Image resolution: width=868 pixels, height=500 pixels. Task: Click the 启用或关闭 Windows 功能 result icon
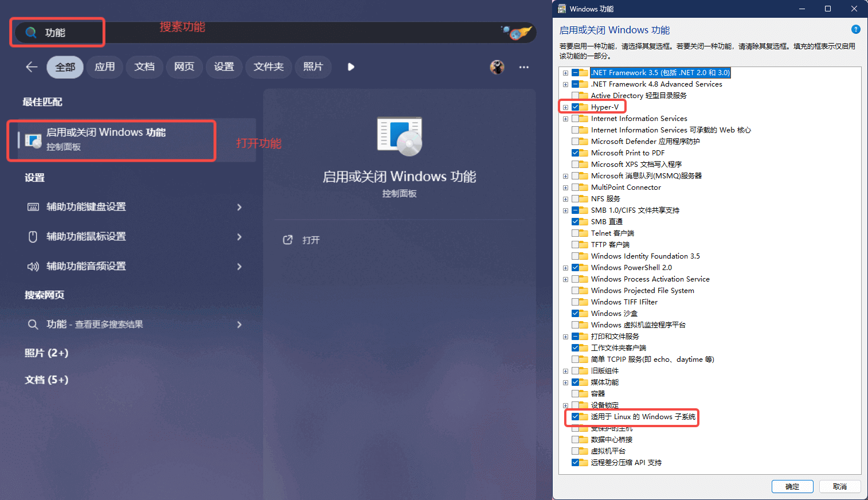(x=33, y=139)
